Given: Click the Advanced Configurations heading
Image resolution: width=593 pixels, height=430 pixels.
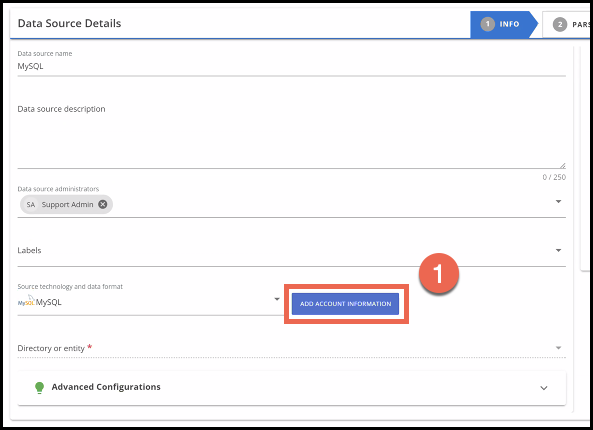Looking at the screenshot, I should click(106, 387).
